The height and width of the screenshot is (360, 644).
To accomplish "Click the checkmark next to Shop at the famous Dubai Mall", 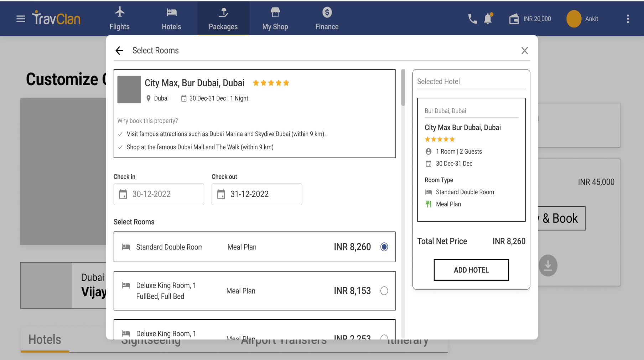I will point(120,147).
